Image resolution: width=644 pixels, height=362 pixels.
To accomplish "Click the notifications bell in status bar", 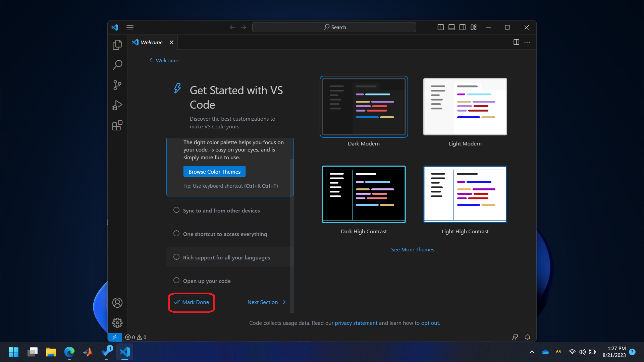I will [x=527, y=337].
